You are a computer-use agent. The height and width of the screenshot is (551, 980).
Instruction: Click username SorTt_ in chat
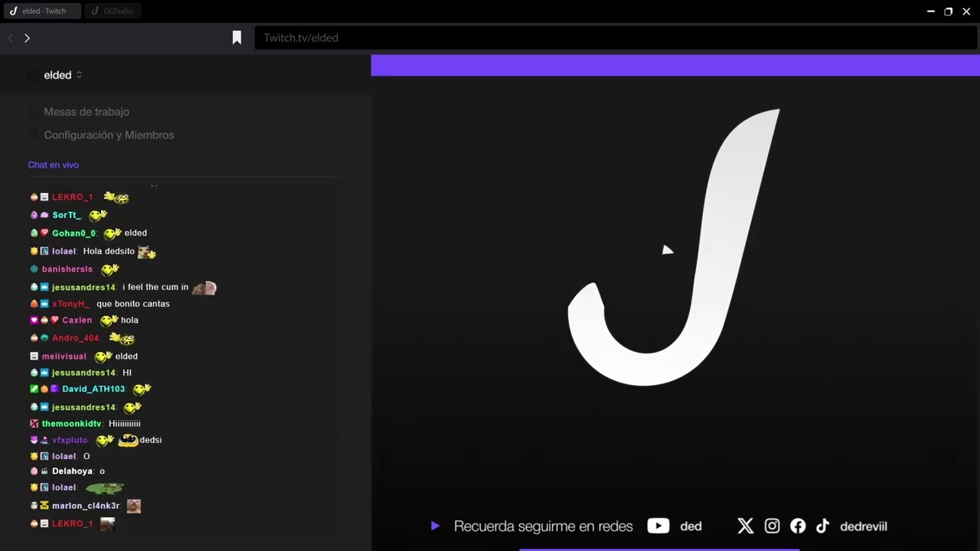67,215
